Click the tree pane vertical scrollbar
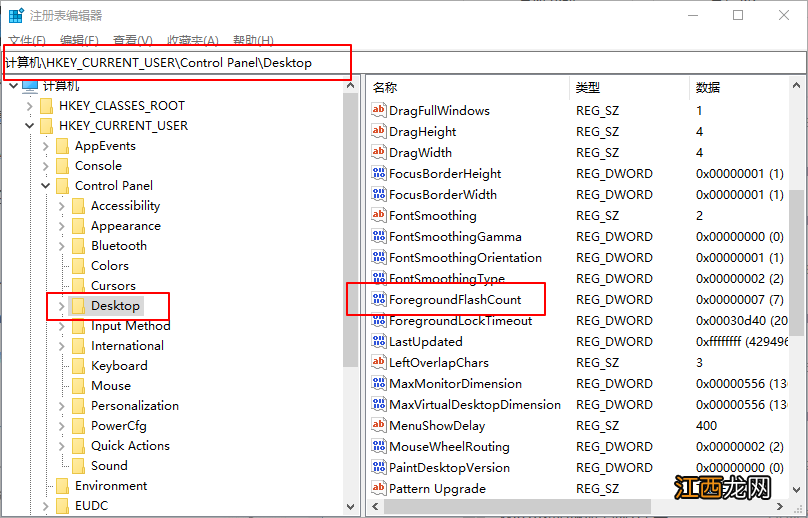 click(350, 300)
